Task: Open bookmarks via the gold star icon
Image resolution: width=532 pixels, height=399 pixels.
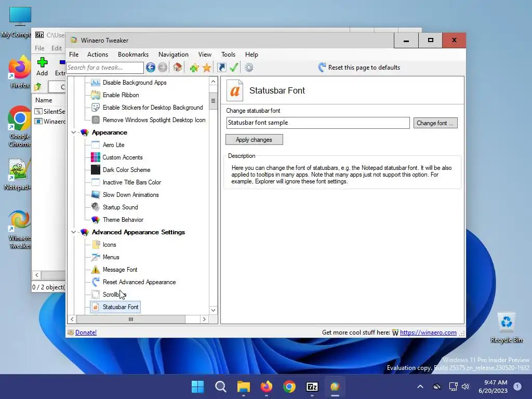Action: [207, 68]
